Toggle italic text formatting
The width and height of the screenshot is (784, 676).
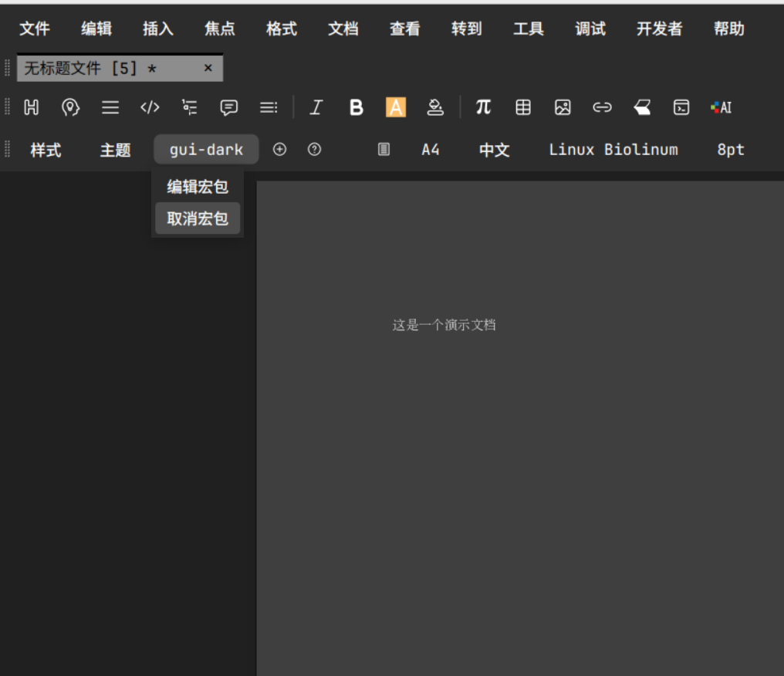point(316,107)
